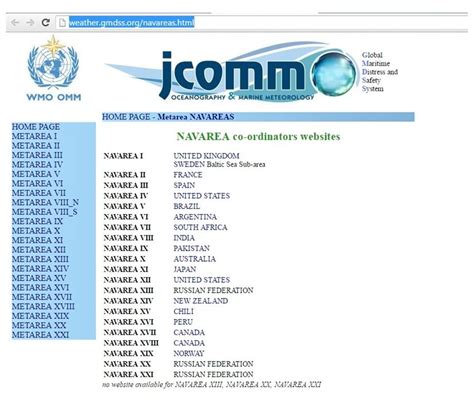Click the browser back arrow

(15, 23)
